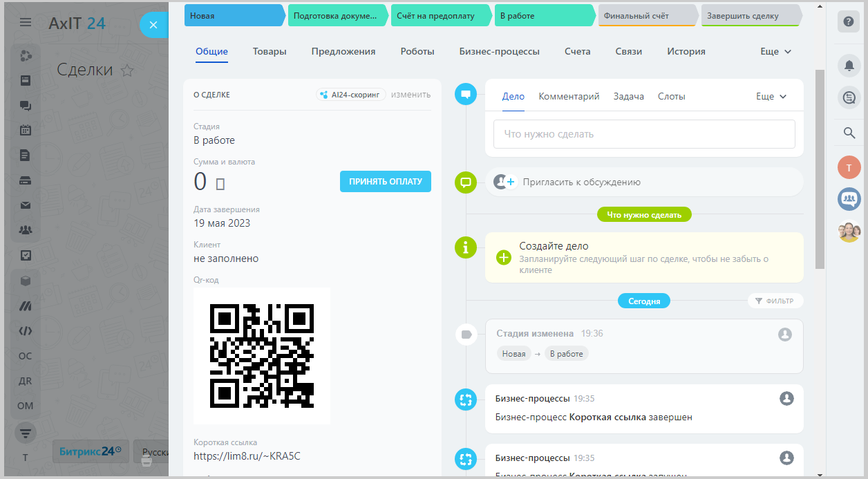Click the deal QR code image

click(262, 355)
